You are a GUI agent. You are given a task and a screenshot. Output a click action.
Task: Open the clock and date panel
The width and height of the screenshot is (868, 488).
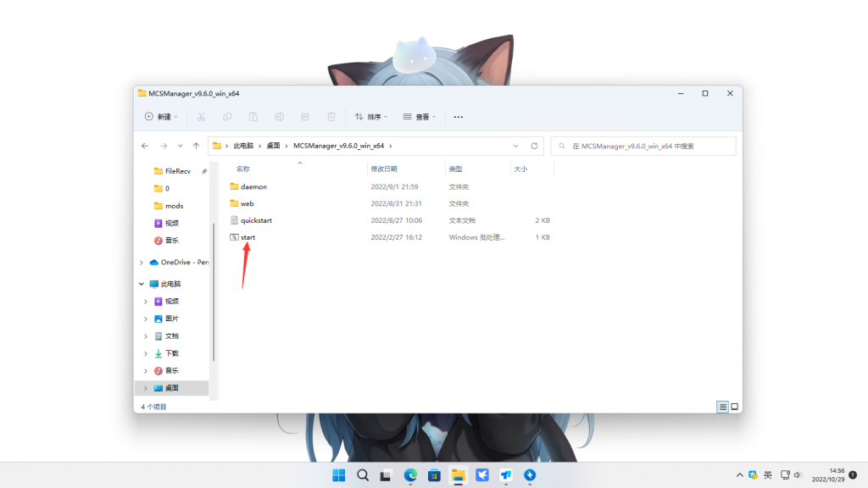point(828,475)
